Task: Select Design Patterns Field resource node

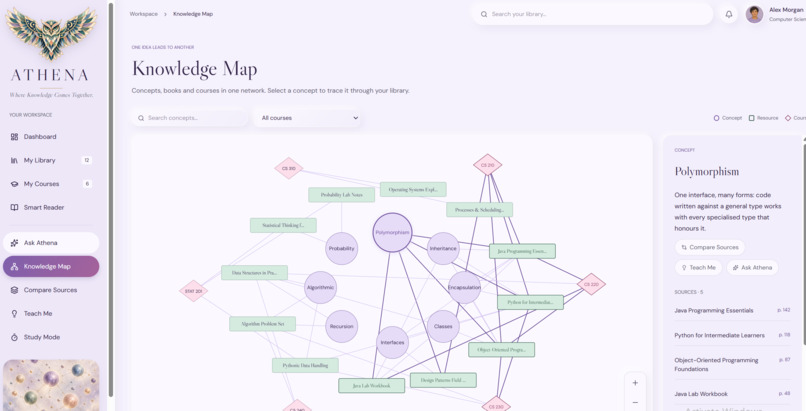Action: click(x=443, y=380)
